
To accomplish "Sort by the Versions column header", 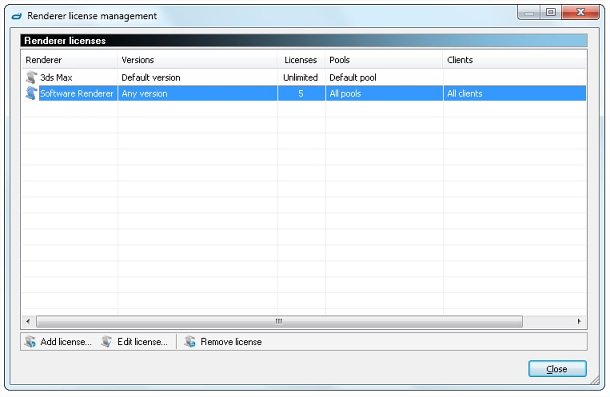I will (197, 60).
